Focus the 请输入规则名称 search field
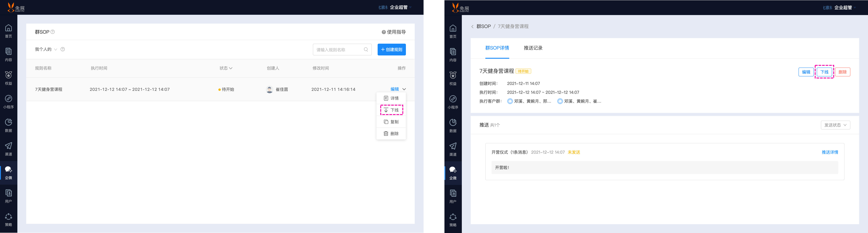The width and height of the screenshot is (868, 233). pyautogui.click(x=342, y=50)
